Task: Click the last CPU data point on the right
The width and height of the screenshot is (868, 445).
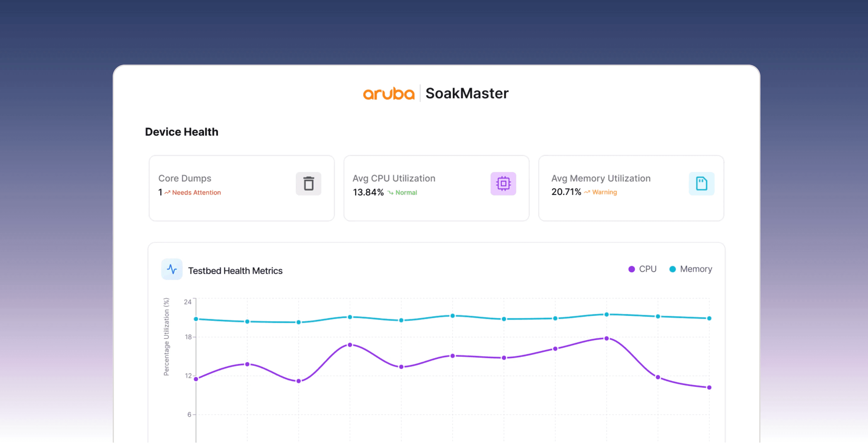Action: pyautogui.click(x=709, y=387)
